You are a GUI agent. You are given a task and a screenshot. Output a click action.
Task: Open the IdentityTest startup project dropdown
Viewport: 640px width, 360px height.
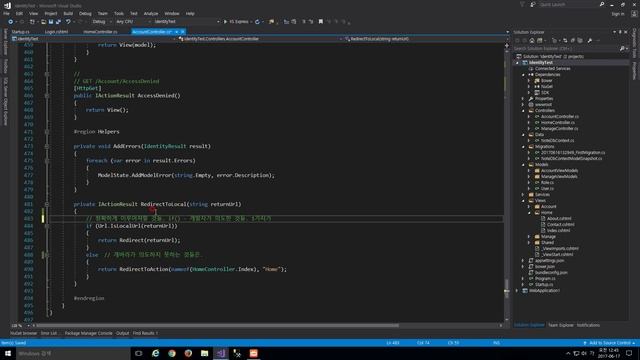click(187, 22)
